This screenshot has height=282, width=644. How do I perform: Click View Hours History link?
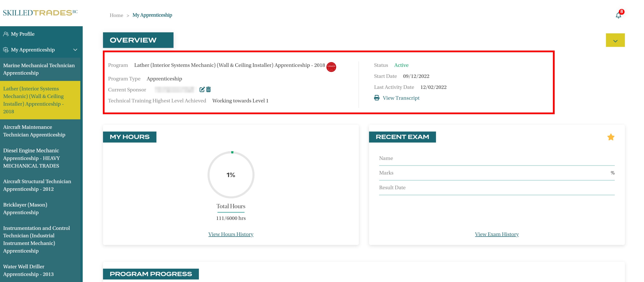click(x=231, y=234)
